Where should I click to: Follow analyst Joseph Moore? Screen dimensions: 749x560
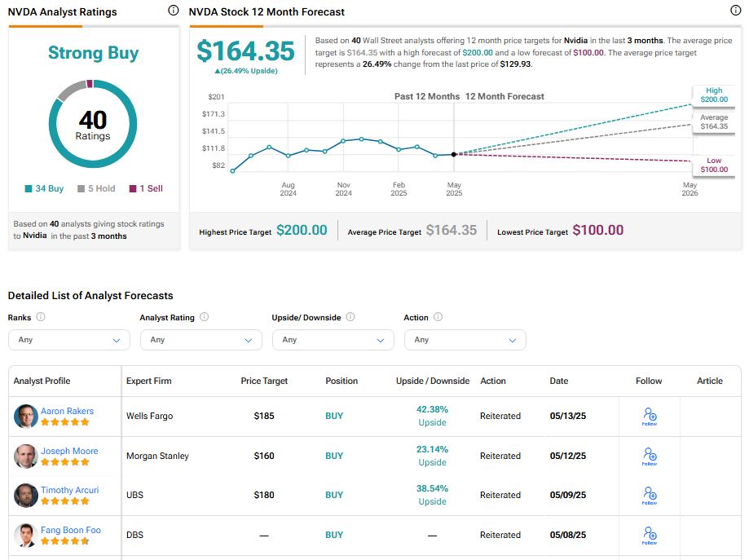[x=650, y=456]
